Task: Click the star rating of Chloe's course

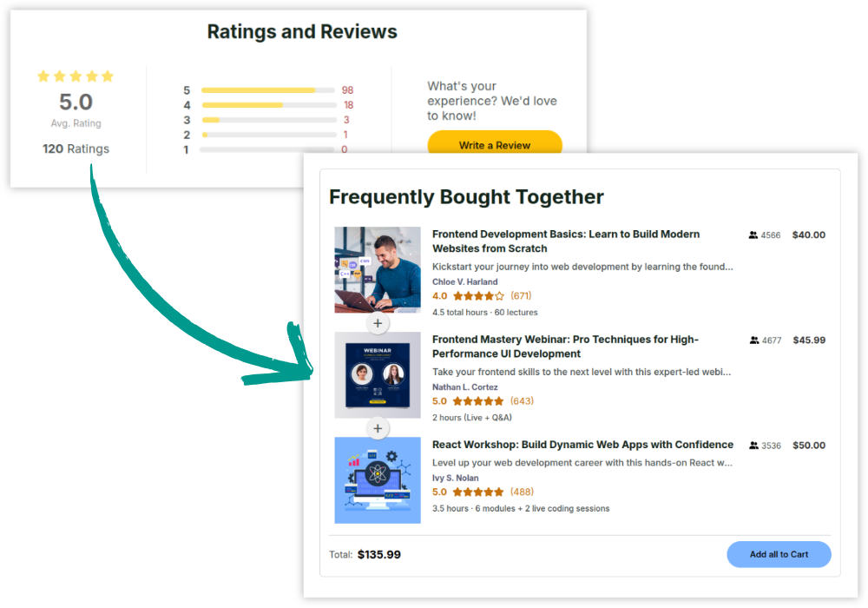Action: click(478, 296)
